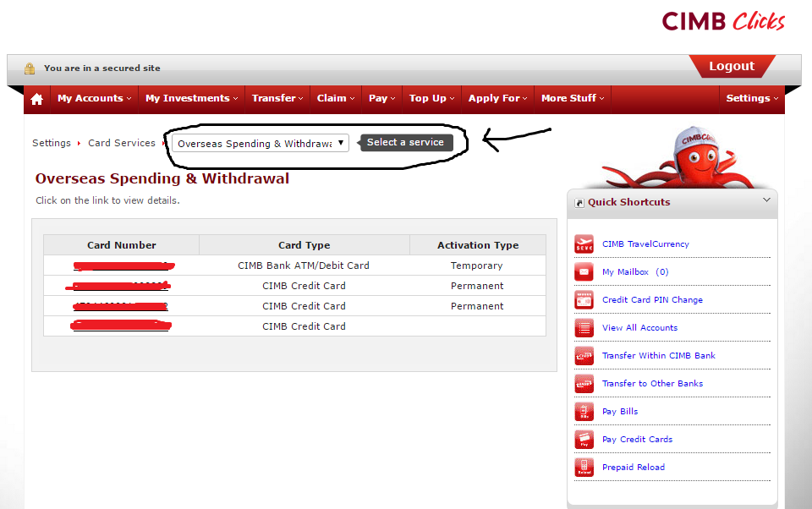Open the My Mailbox (0) link

(x=635, y=272)
